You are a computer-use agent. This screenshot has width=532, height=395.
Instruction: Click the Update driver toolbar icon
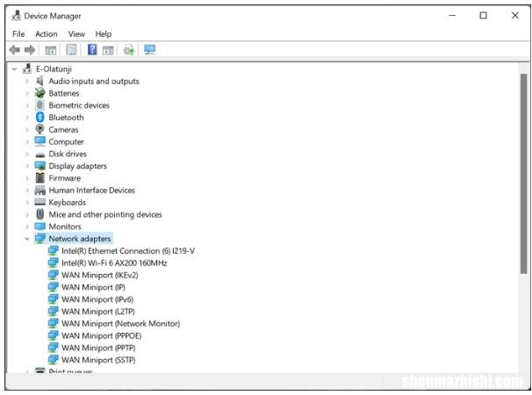click(129, 50)
